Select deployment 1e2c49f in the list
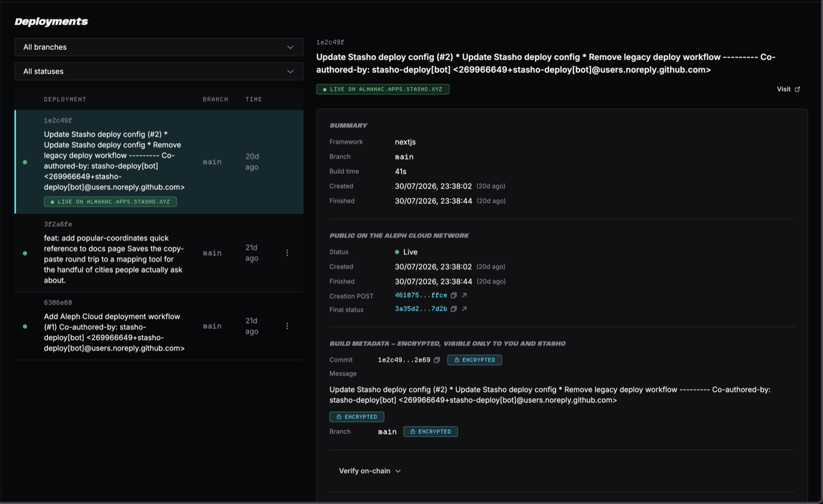This screenshot has height=504, width=823. coord(159,162)
